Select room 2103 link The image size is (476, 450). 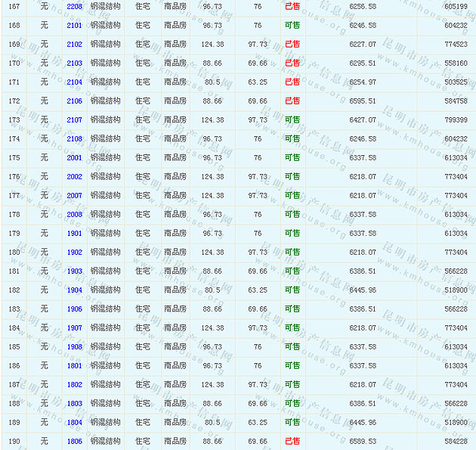coord(74,63)
